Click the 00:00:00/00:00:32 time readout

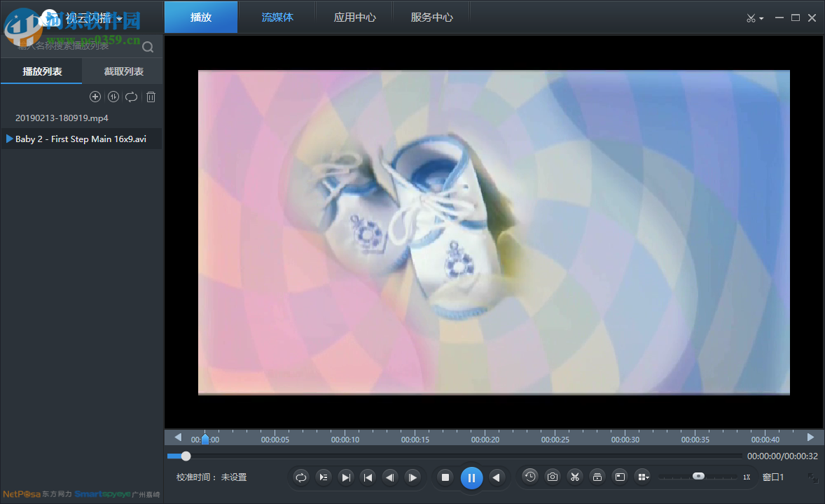point(782,456)
